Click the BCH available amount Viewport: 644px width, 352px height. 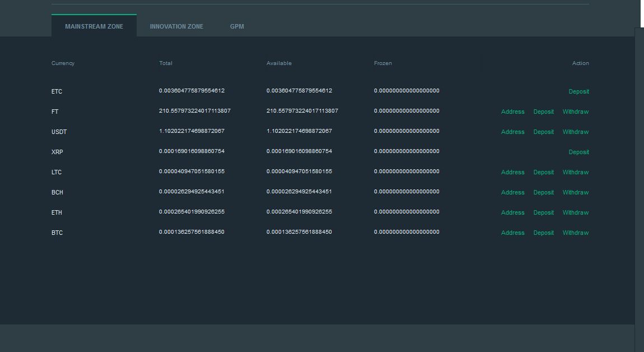(300, 191)
